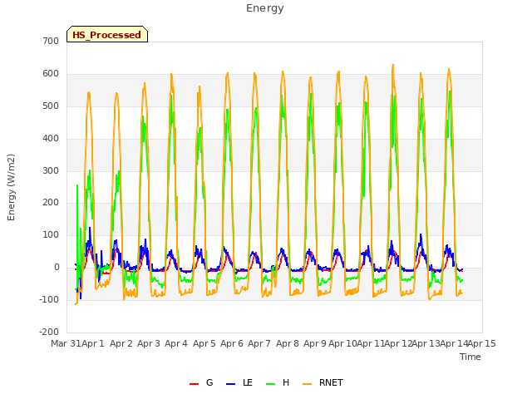Click the Energy (W/m2) axis label
The image size is (532, 399).
point(11,187)
